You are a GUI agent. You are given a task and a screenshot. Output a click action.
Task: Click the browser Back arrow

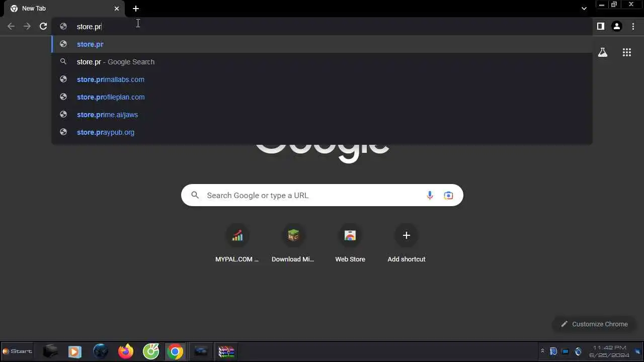(x=11, y=26)
